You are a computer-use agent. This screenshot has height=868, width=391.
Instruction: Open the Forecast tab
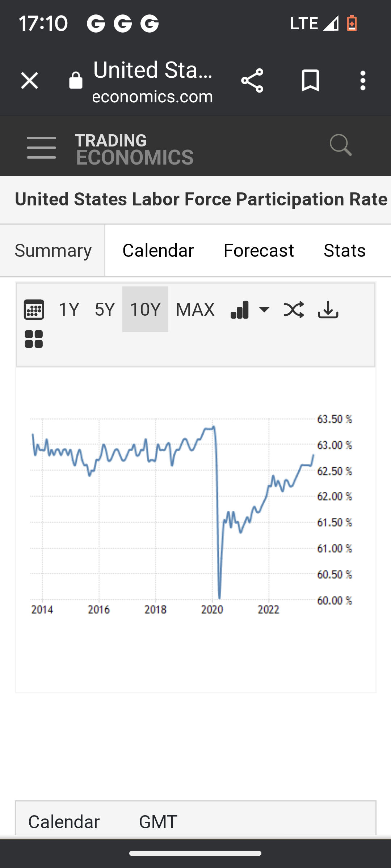[258, 250]
